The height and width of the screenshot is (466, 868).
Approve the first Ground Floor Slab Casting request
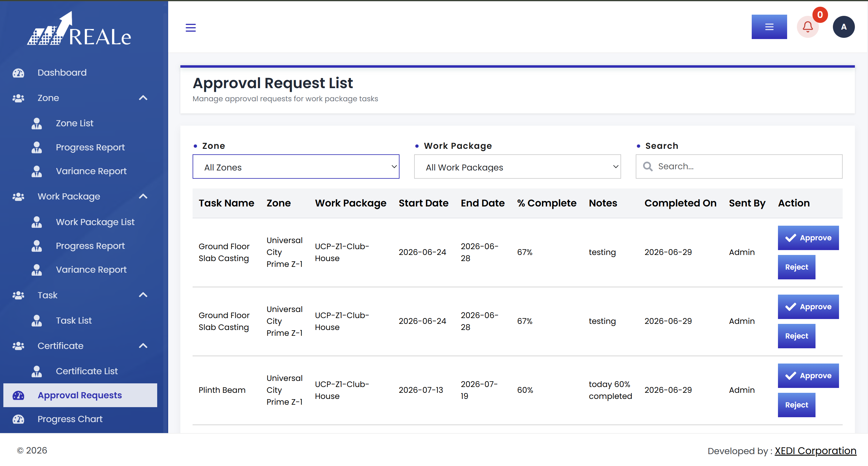(x=808, y=238)
